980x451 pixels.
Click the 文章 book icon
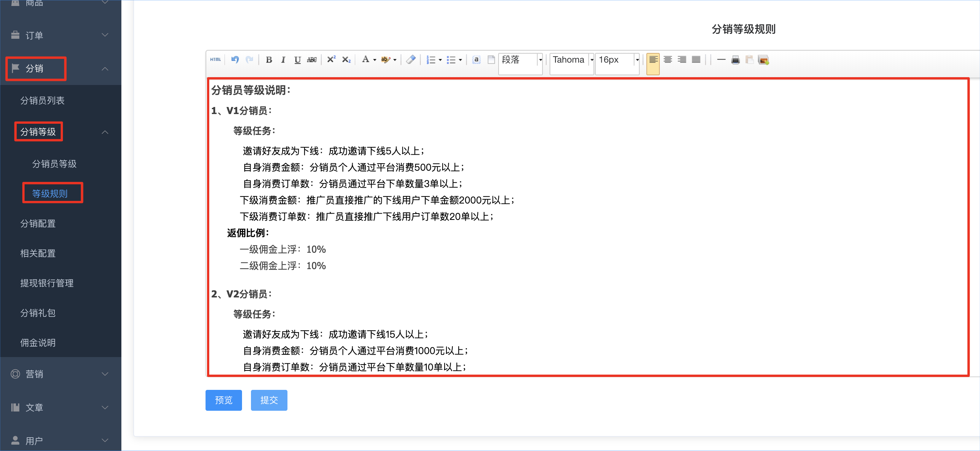(15, 407)
